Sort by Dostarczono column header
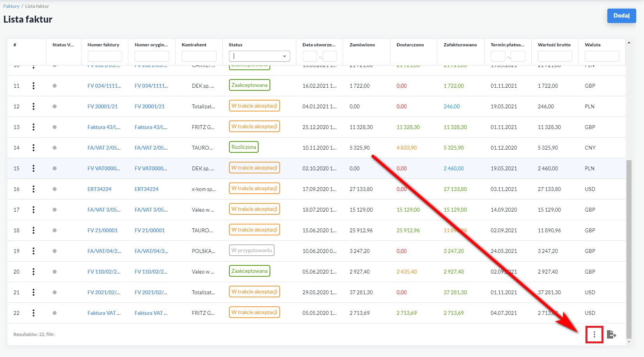 pyautogui.click(x=410, y=45)
